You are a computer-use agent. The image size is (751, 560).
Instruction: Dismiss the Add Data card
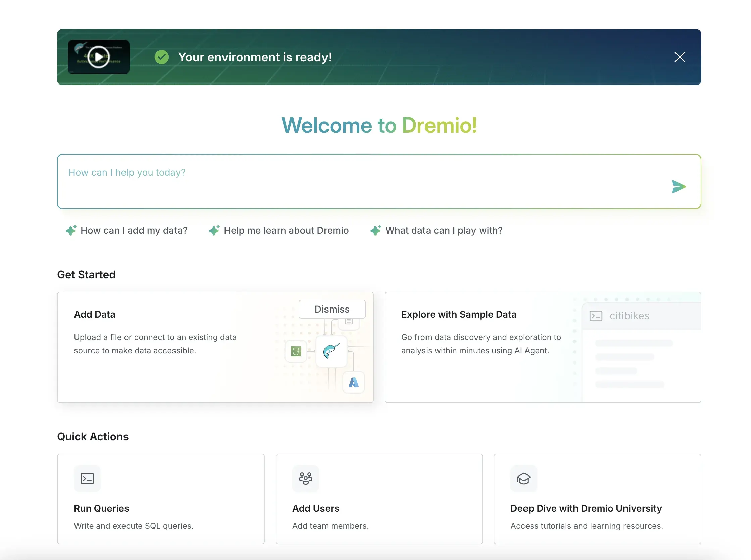tap(332, 309)
